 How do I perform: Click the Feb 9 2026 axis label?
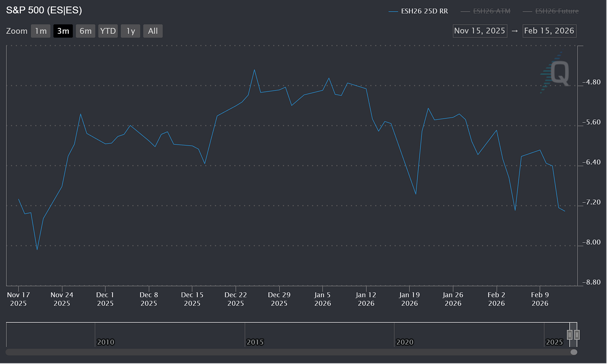[540, 299]
